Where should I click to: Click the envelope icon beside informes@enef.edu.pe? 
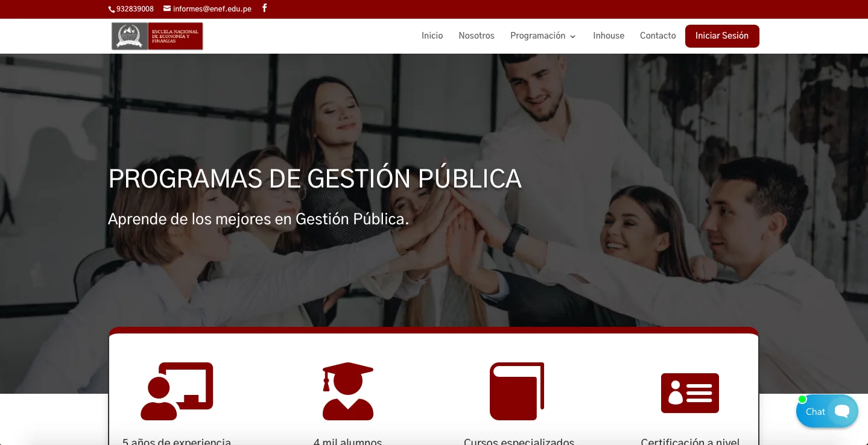pos(167,8)
